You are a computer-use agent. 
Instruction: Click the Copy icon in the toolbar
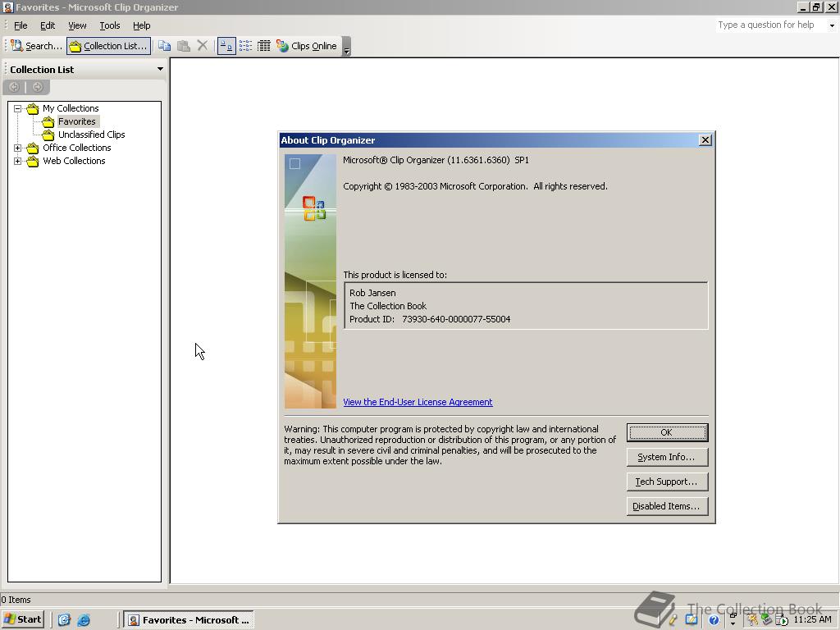(x=164, y=46)
